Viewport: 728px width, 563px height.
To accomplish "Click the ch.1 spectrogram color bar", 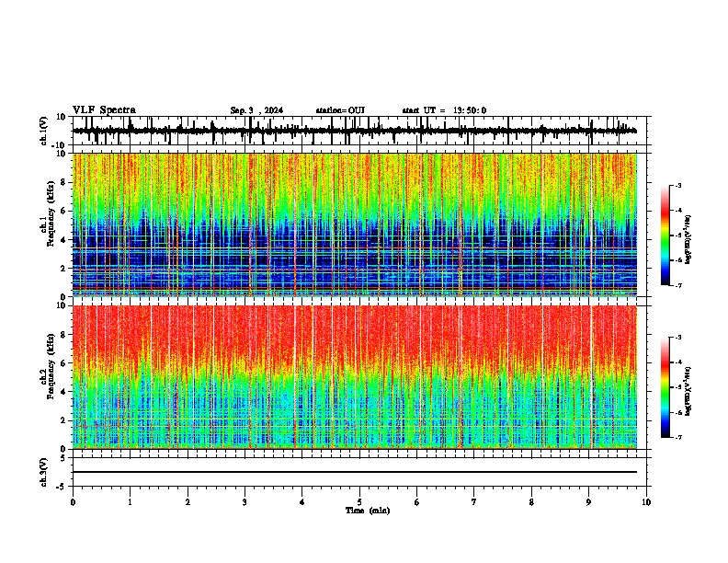I will pyautogui.click(x=665, y=236).
